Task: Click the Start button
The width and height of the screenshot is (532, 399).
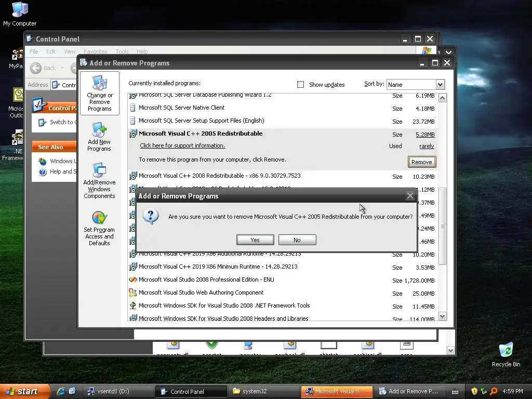Action: (x=25, y=391)
